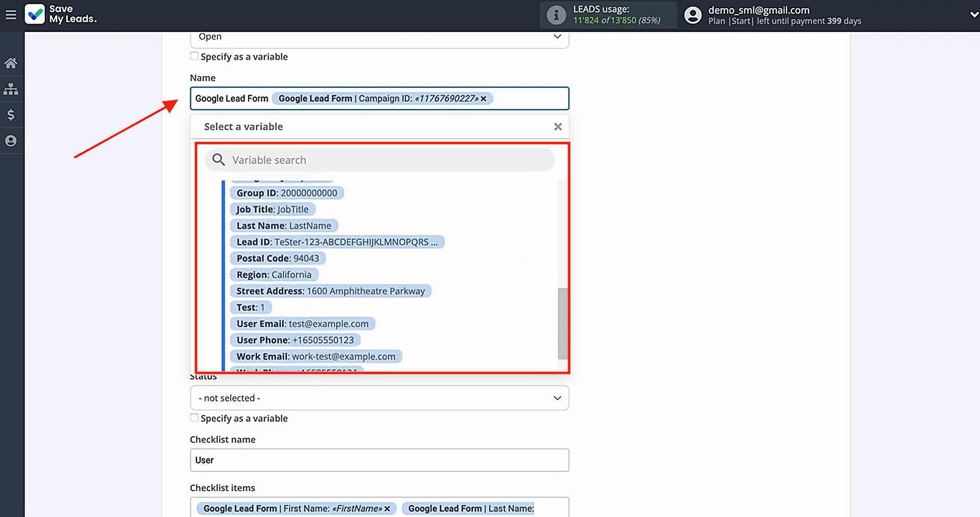This screenshot has width=980, height=517.
Task: Click the LEADS usage counter text
Action: pyautogui.click(x=616, y=20)
